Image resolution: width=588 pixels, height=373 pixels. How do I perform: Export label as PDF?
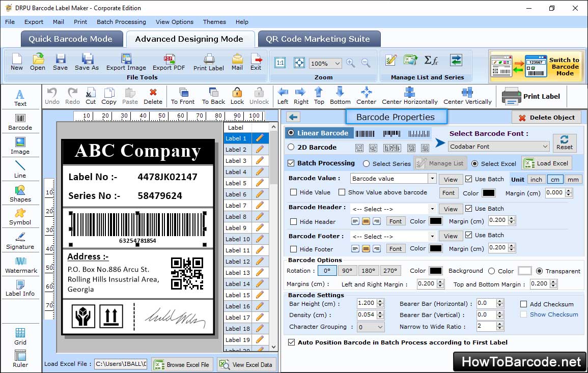[169, 62]
